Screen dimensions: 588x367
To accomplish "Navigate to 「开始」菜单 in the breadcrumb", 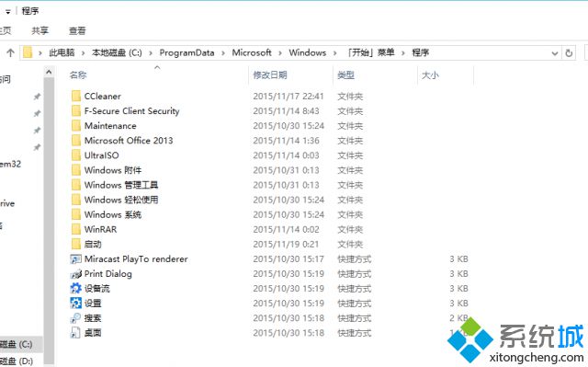I will [370, 52].
